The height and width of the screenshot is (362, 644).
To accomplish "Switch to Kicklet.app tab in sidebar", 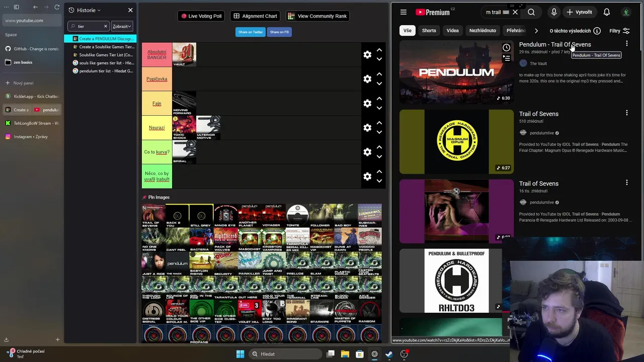I will [x=32, y=96].
